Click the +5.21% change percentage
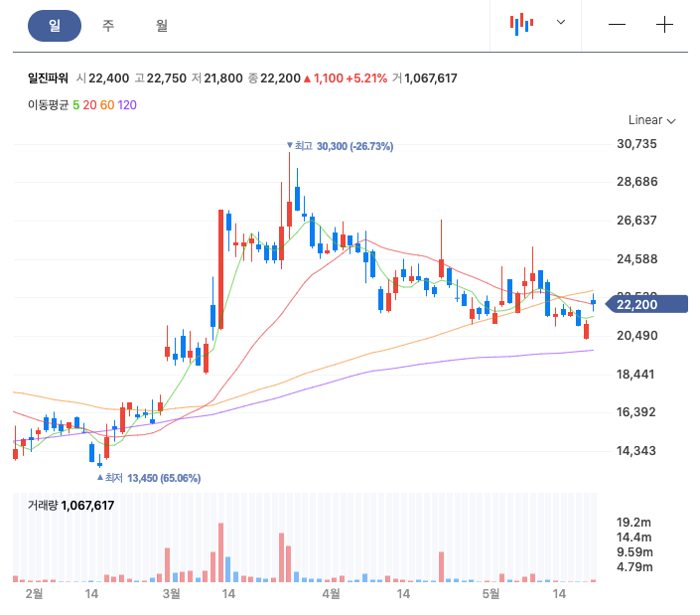 pyautogui.click(x=366, y=78)
